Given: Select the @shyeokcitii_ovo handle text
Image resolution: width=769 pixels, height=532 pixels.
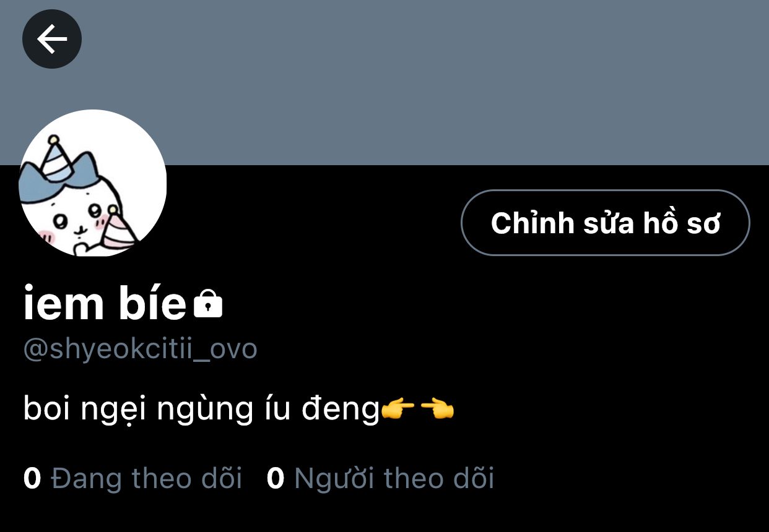Looking at the screenshot, I should click(140, 349).
